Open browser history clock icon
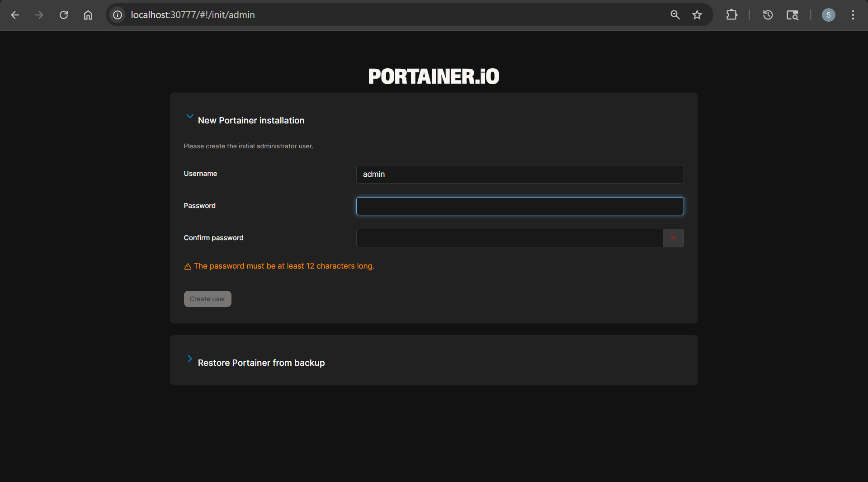 [x=768, y=15]
